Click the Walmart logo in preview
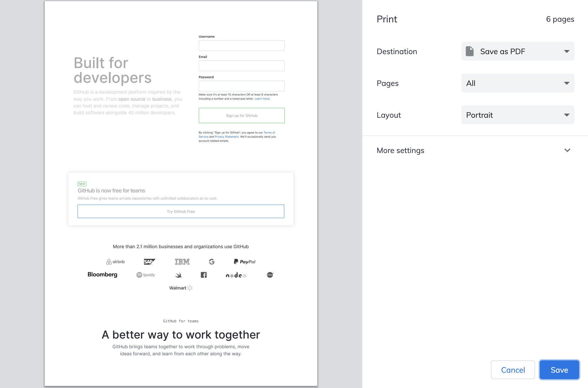This screenshot has height=388, width=588. click(x=181, y=288)
